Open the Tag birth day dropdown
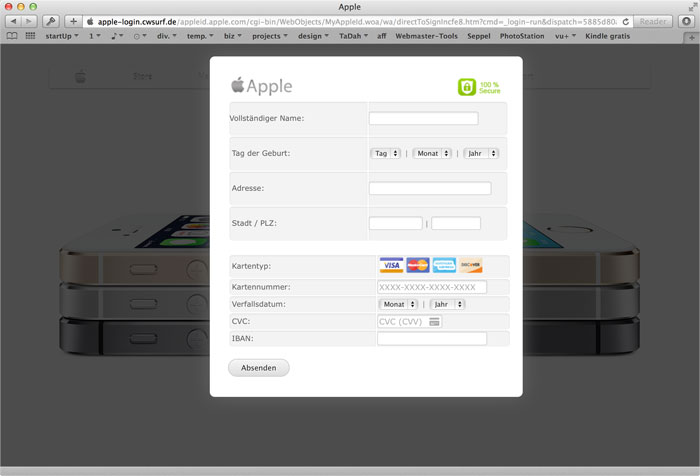Viewport: 700px width, 476px height. (385, 153)
